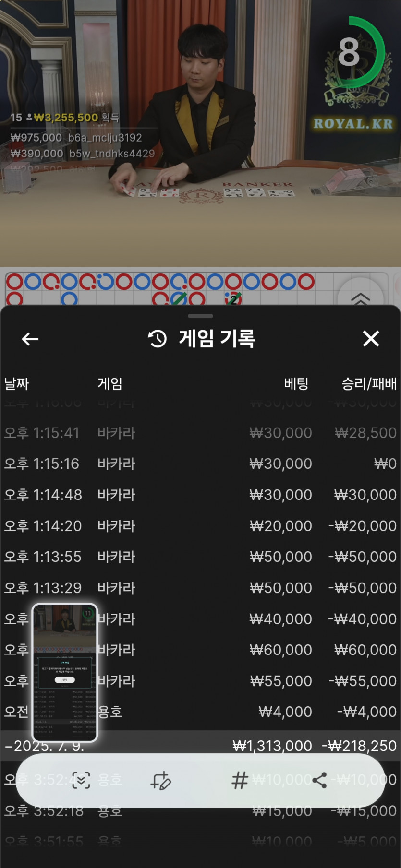Screen dimensions: 401x868
Task: Click the -₩50,000 loss in 오후 1:13:55 row
Action: point(363,557)
